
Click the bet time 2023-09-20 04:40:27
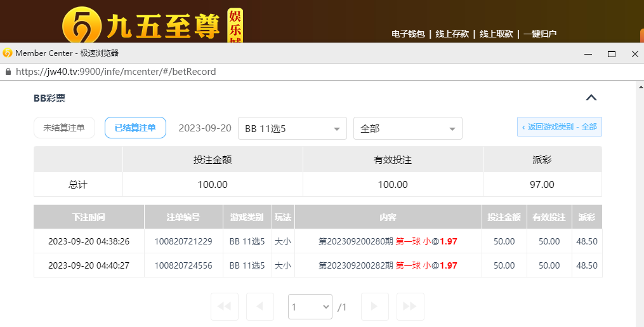(89, 266)
